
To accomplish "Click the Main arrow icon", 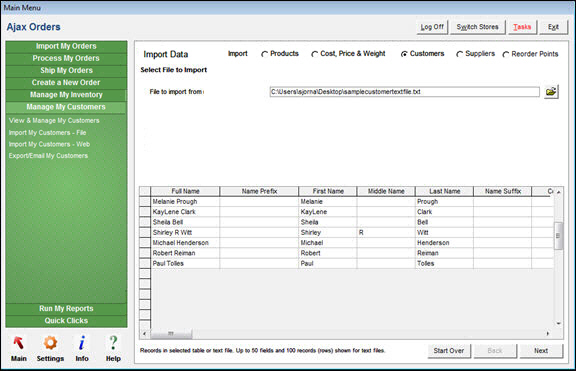I will click(x=18, y=343).
